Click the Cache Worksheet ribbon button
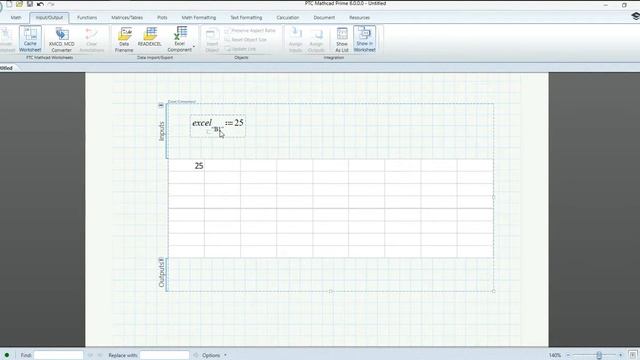The width and height of the screenshot is (640, 360). pos(30,39)
